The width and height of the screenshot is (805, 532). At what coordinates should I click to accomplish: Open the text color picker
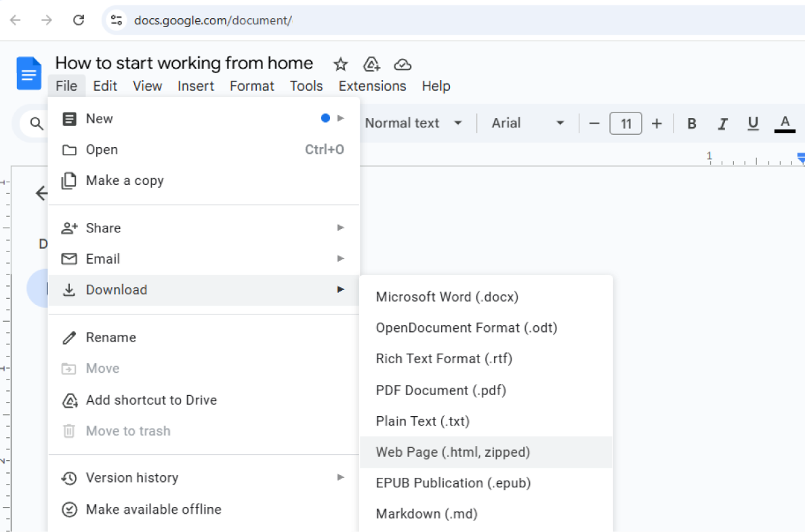point(784,123)
